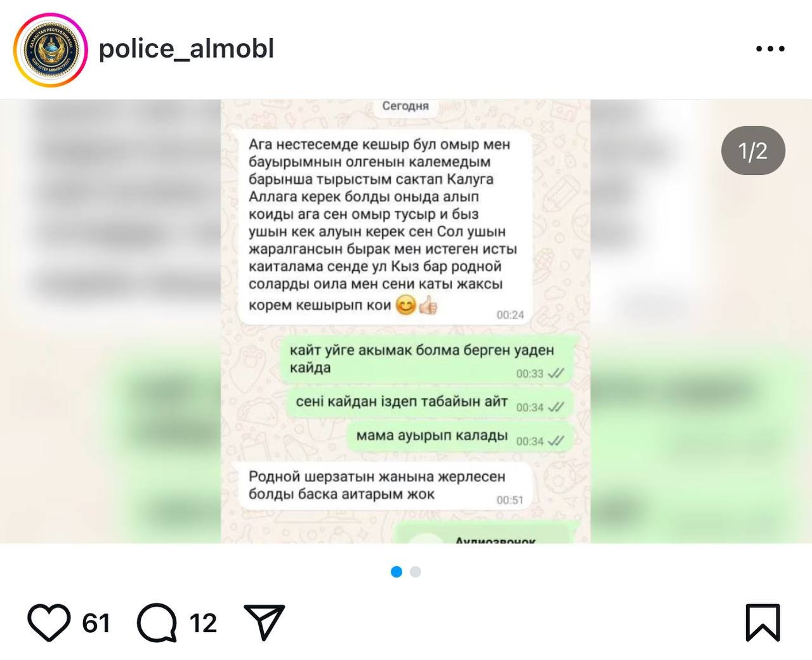View the 61 likes count
812x660 pixels.
(x=96, y=623)
